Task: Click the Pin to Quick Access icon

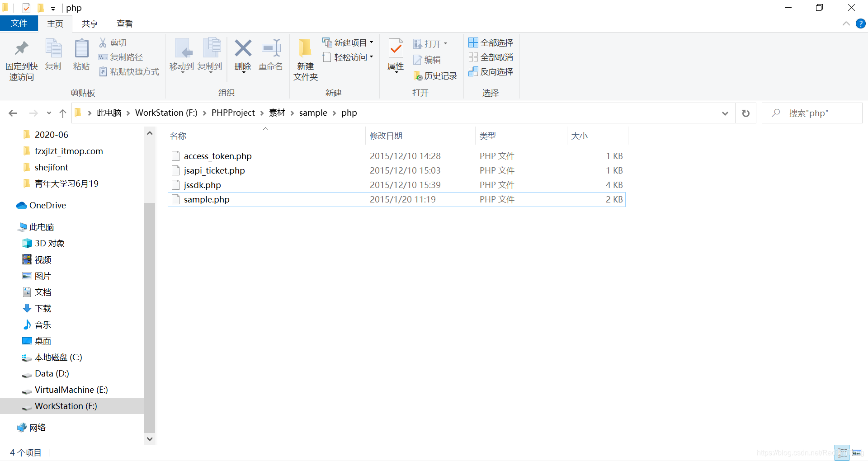Action: (x=21, y=49)
